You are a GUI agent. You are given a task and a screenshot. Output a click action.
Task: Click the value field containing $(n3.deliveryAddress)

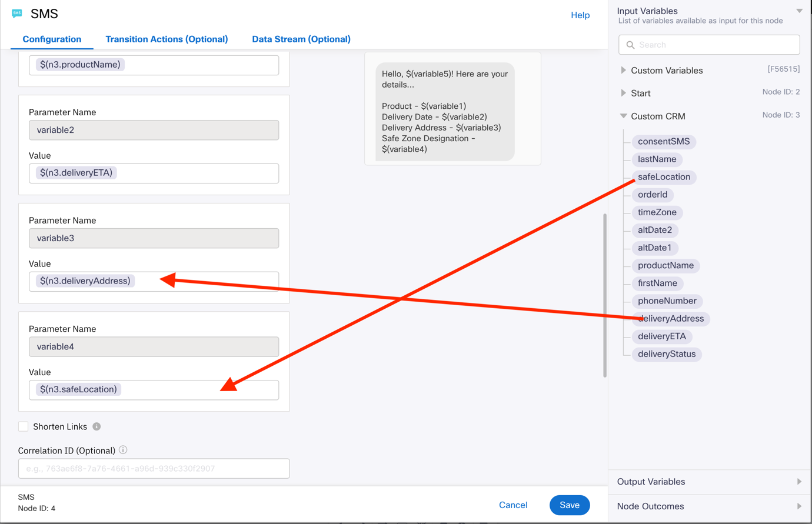154,281
